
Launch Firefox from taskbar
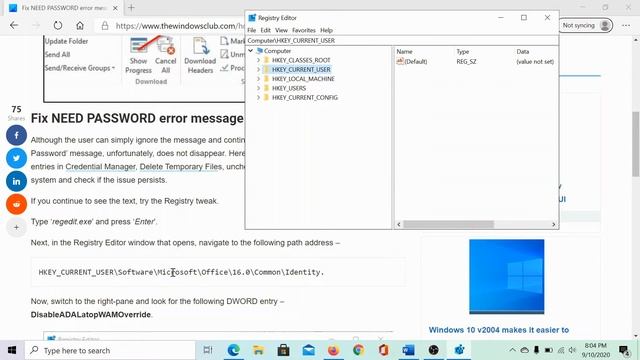point(333,350)
